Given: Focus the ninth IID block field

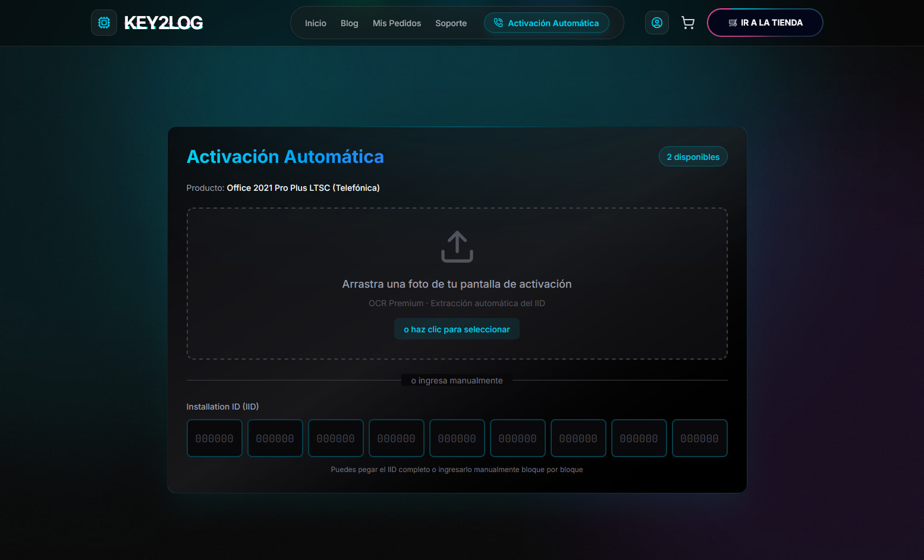Looking at the screenshot, I should 700,438.
